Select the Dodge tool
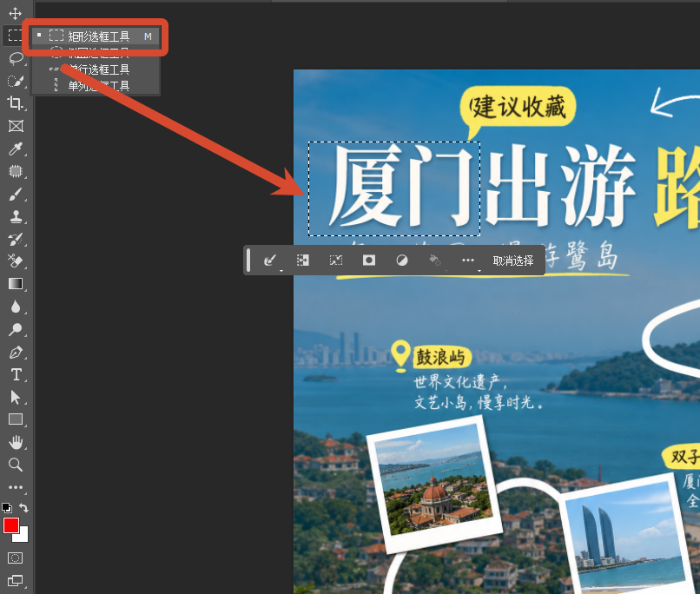 point(16,329)
